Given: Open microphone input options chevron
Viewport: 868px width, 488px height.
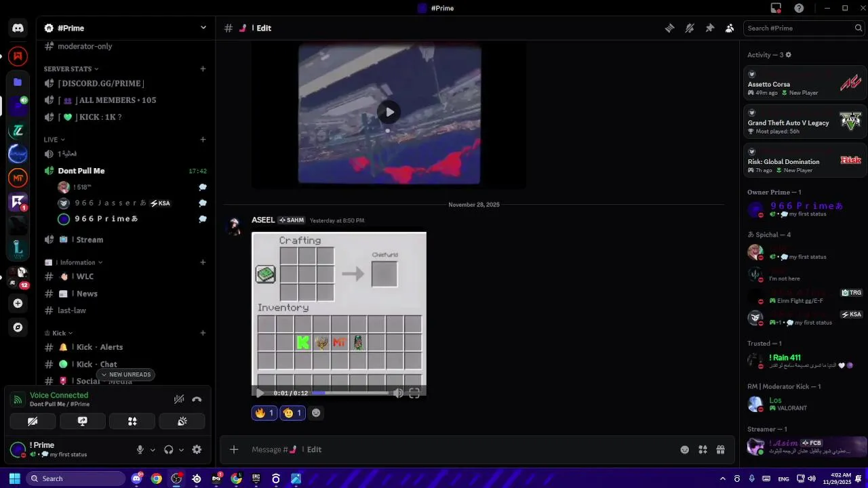Looking at the screenshot, I should click(x=153, y=449).
